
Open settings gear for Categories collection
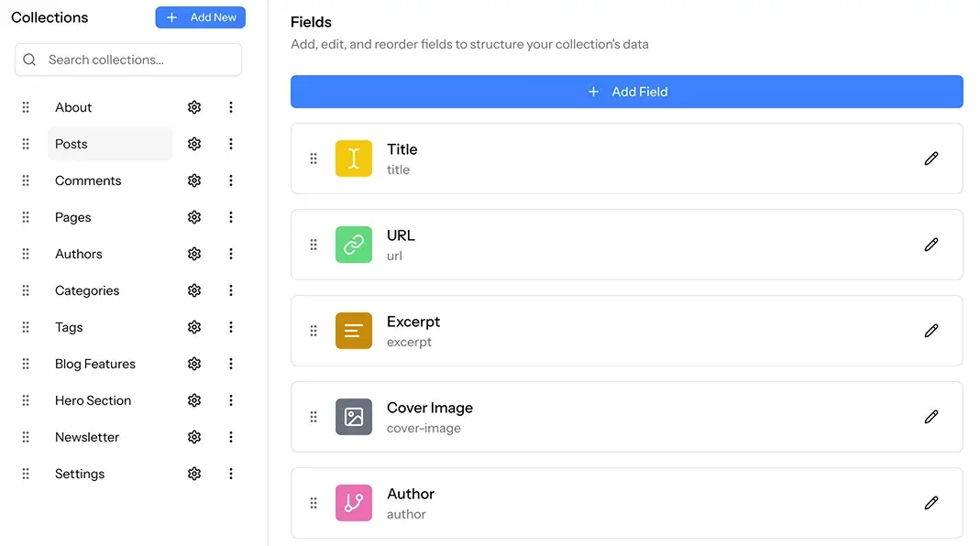pyautogui.click(x=194, y=290)
